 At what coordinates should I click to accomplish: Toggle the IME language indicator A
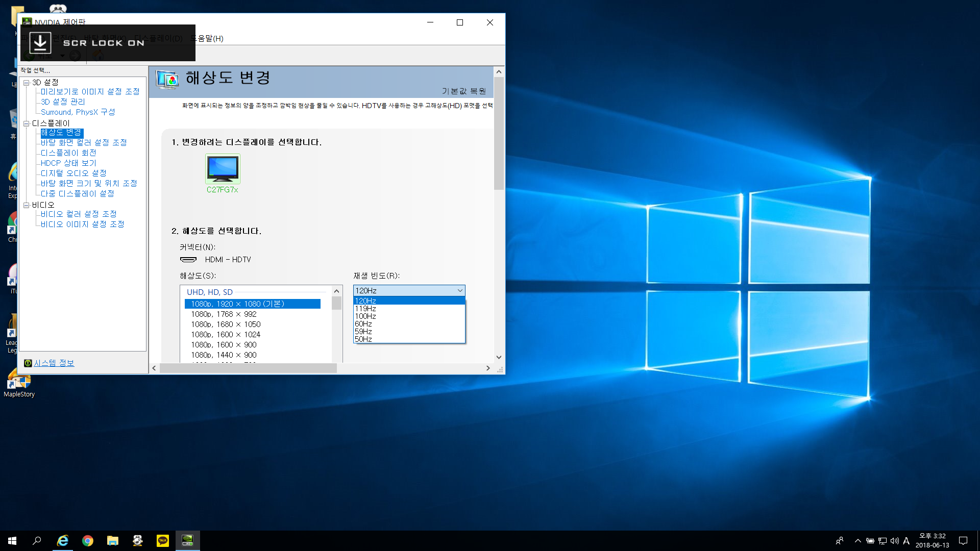click(x=906, y=541)
